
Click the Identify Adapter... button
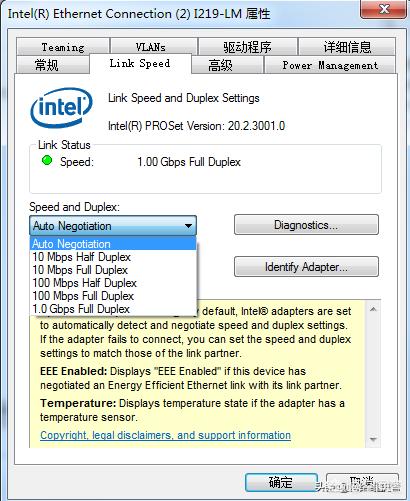[306, 267]
